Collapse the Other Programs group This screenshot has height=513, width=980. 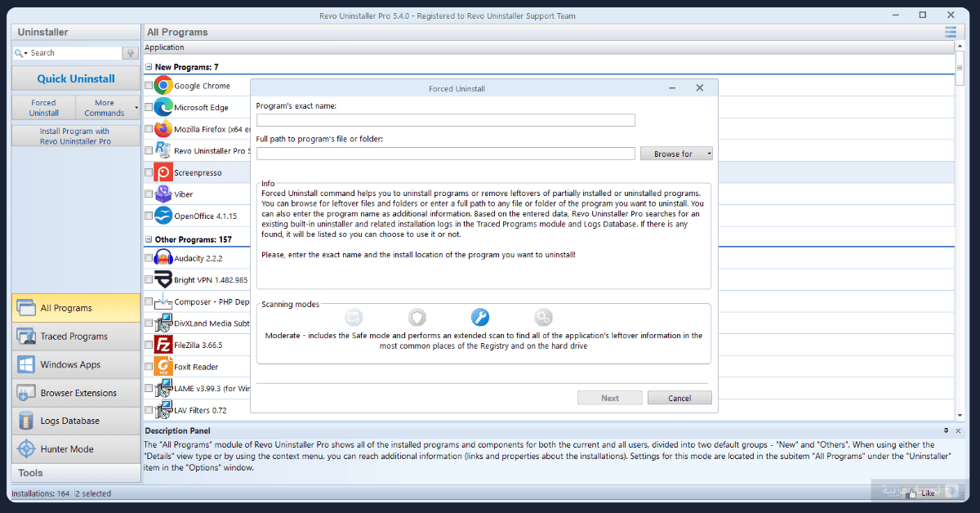tap(149, 240)
